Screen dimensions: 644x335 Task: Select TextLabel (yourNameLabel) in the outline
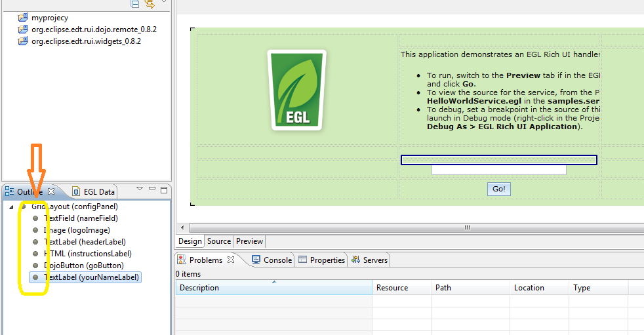tap(91, 277)
